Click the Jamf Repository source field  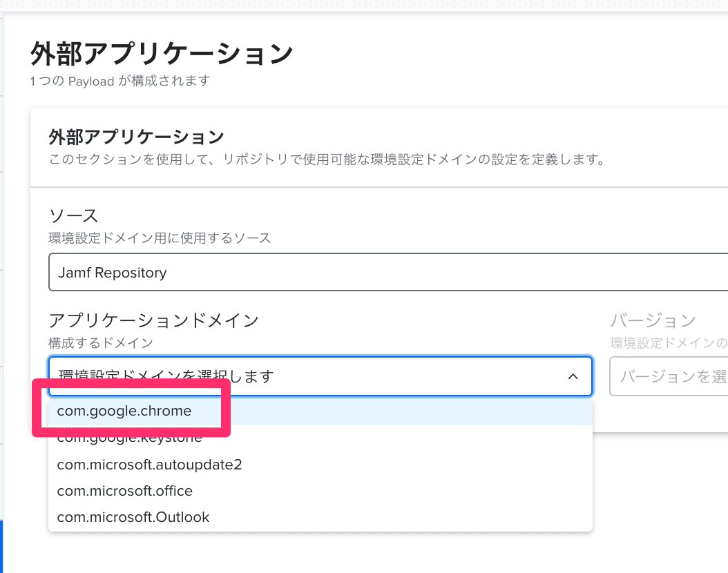(276, 272)
